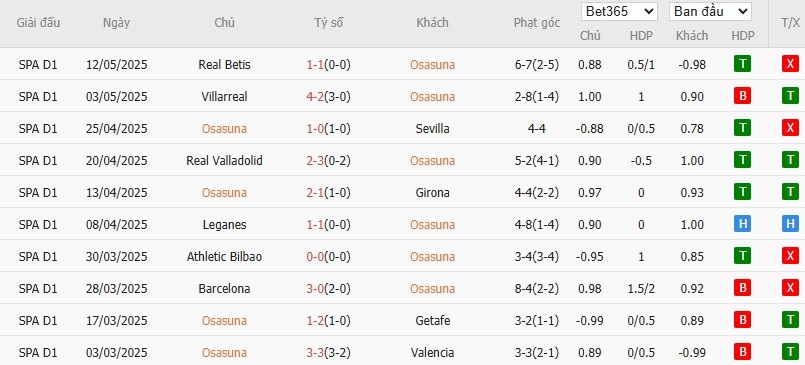The height and width of the screenshot is (365, 805).
Task: Click the Ngày column header
Action: click(x=117, y=23)
